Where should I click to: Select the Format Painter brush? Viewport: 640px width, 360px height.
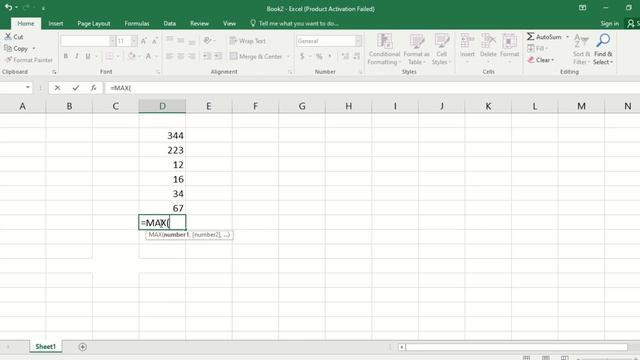click(8, 60)
